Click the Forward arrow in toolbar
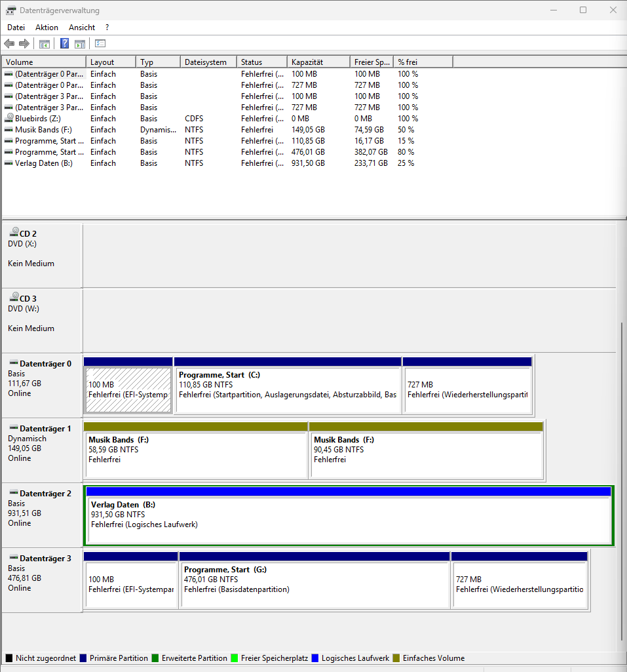Image resolution: width=627 pixels, height=672 pixels. [x=24, y=44]
